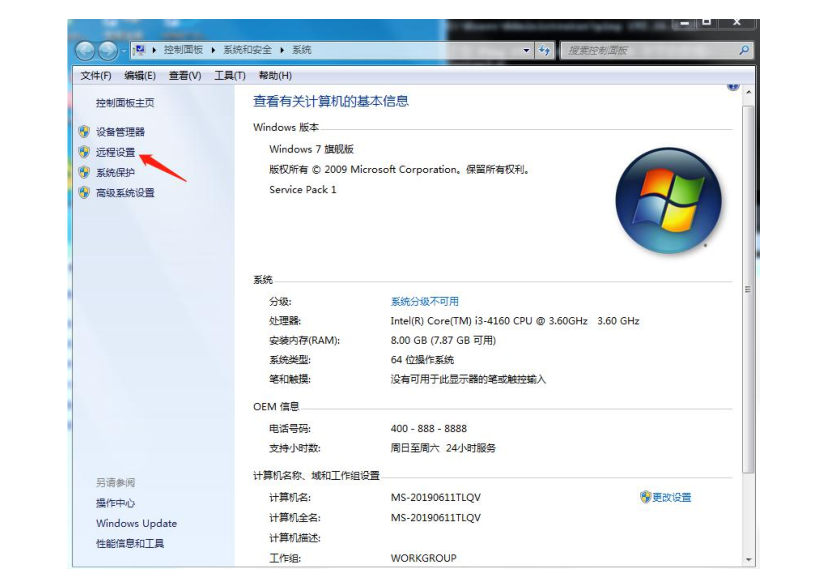Click the Windows flag logo image

(668, 200)
